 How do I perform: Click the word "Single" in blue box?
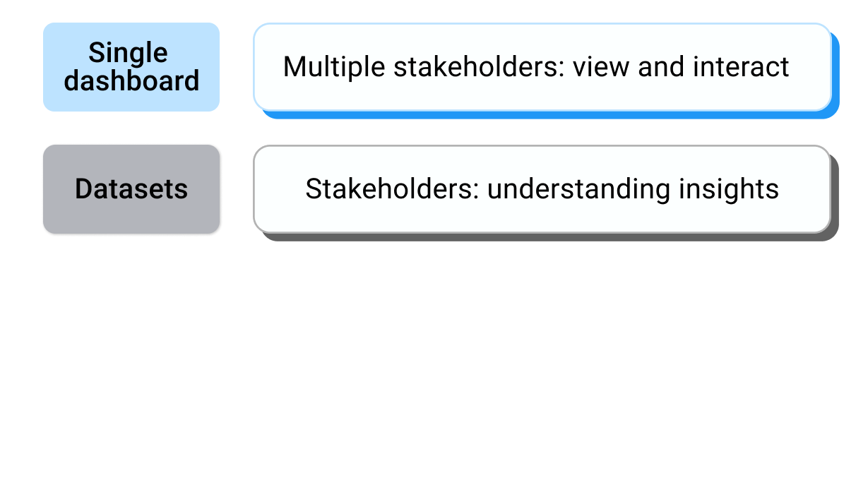128,54
